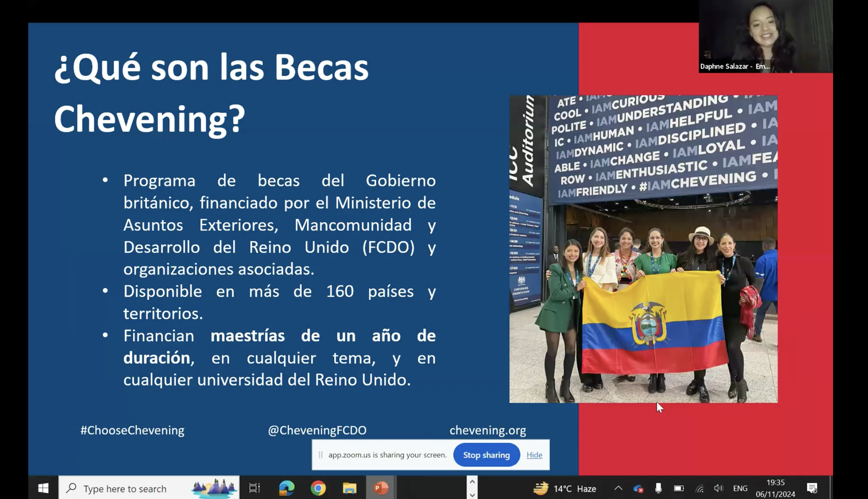This screenshot has width=868, height=499.
Task: Click the microphone tray icon
Action: coord(658,488)
